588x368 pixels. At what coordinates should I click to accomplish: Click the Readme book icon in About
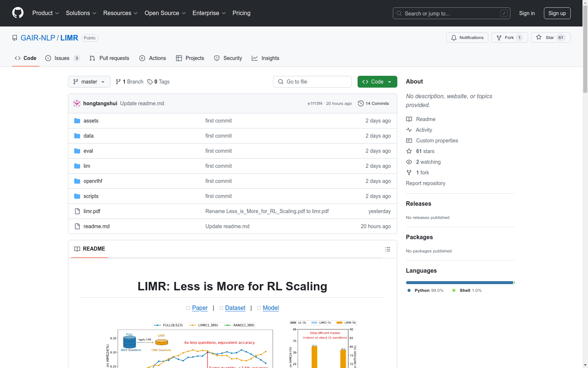click(x=409, y=119)
